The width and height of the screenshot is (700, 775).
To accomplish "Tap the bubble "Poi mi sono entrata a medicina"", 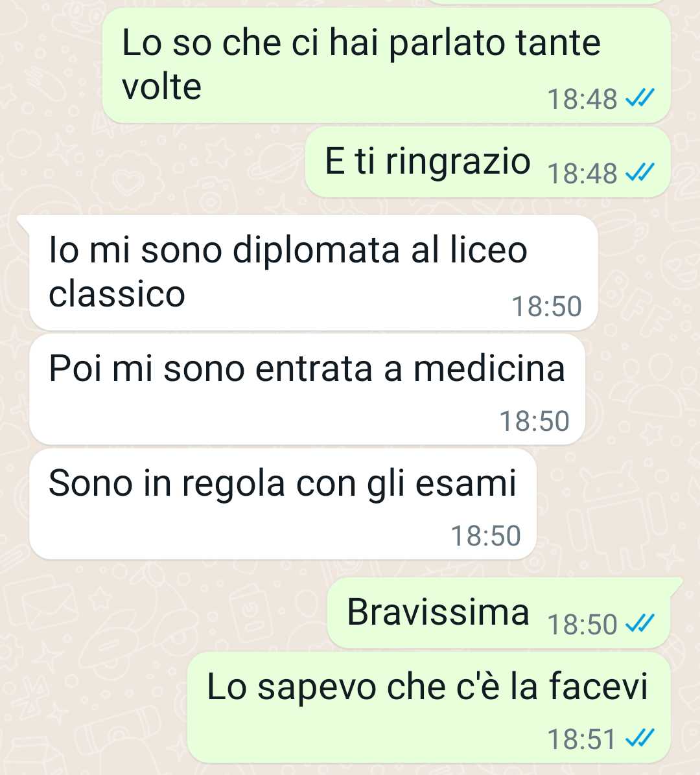I will [307, 389].
